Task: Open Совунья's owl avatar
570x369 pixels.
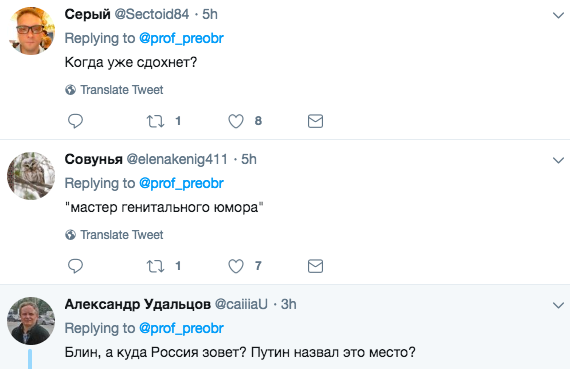Action: pyautogui.click(x=31, y=176)
